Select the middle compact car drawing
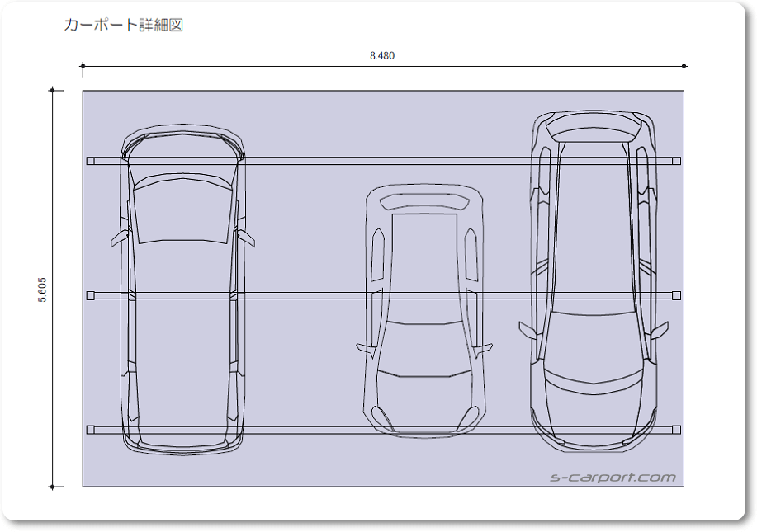This screenshot has height=532, width=757. coord(423,311)
